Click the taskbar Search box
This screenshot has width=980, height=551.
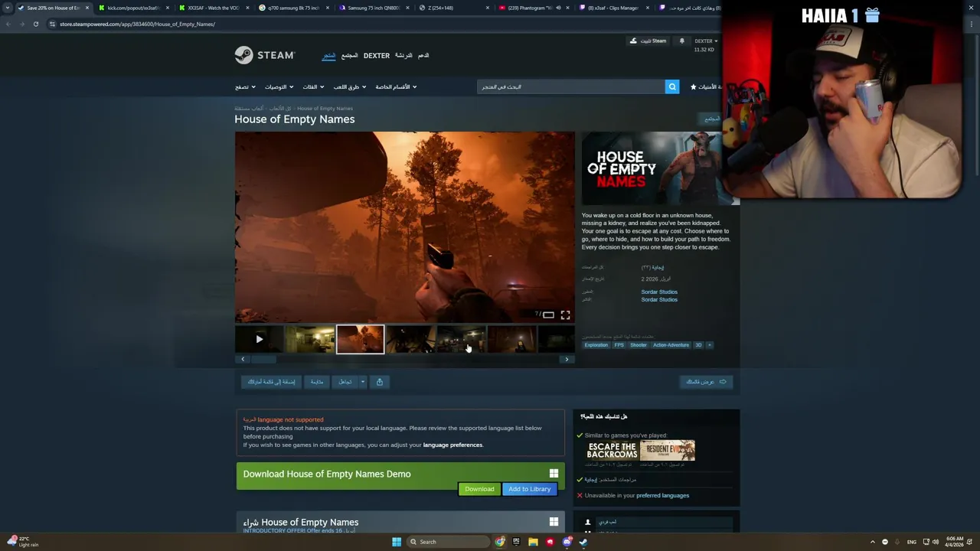click(x=449, y=542)
